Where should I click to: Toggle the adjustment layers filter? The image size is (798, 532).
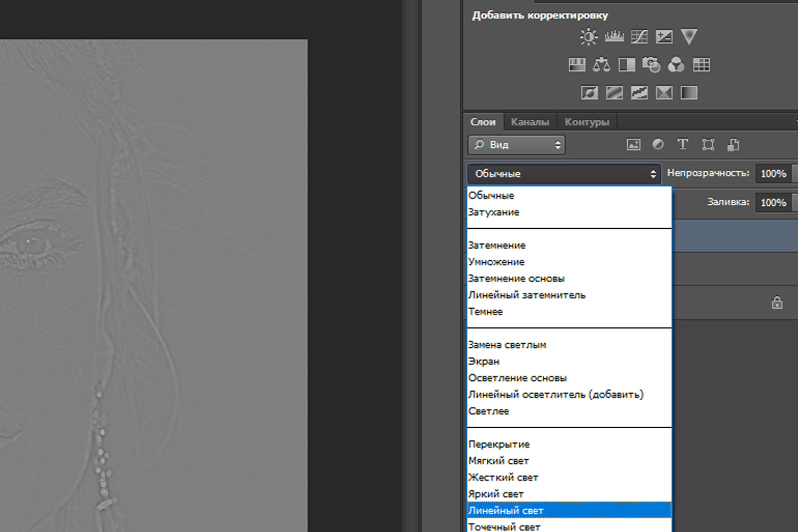pyautogui.click(x=658, y=145)
